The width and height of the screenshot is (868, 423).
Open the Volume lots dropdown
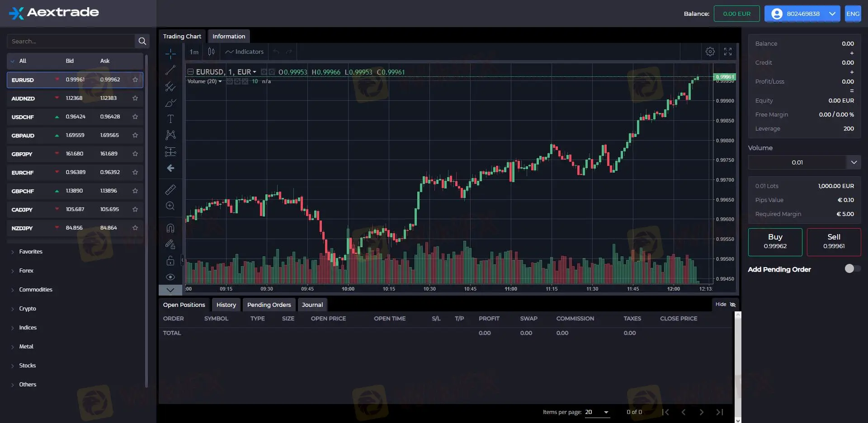click(x=854, y=162)
